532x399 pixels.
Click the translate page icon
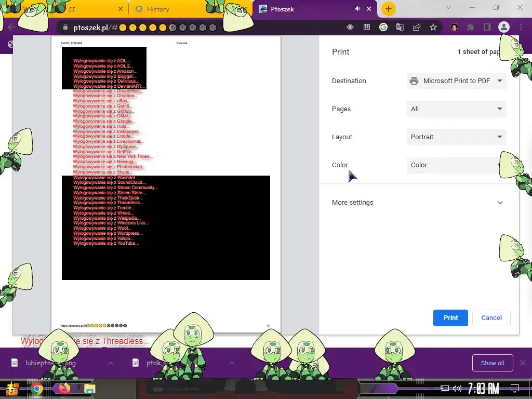[400, 27]
